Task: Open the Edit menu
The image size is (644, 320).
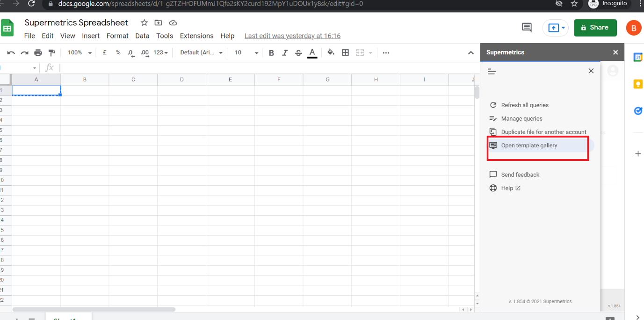Action: click(47, 36)
